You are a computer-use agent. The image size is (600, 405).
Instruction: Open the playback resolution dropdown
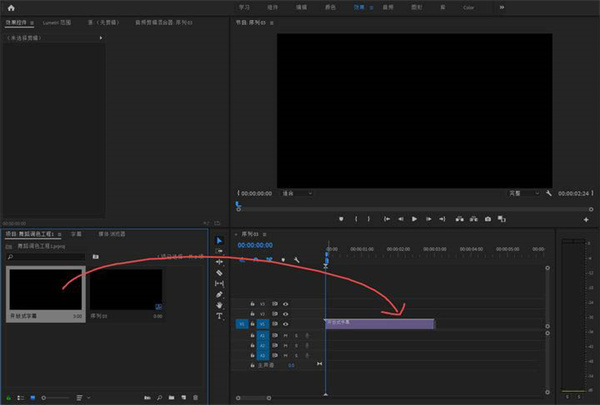click(x=522, y=193)
